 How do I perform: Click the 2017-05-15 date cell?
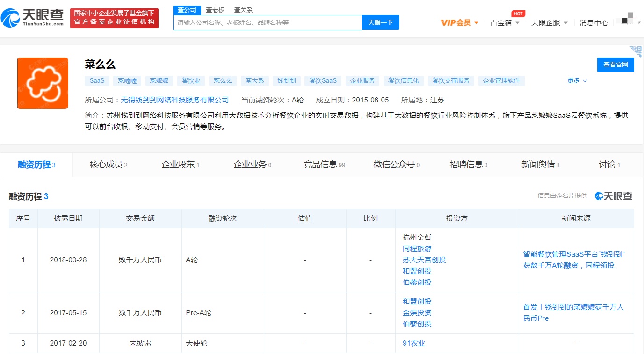coord(68,313)
